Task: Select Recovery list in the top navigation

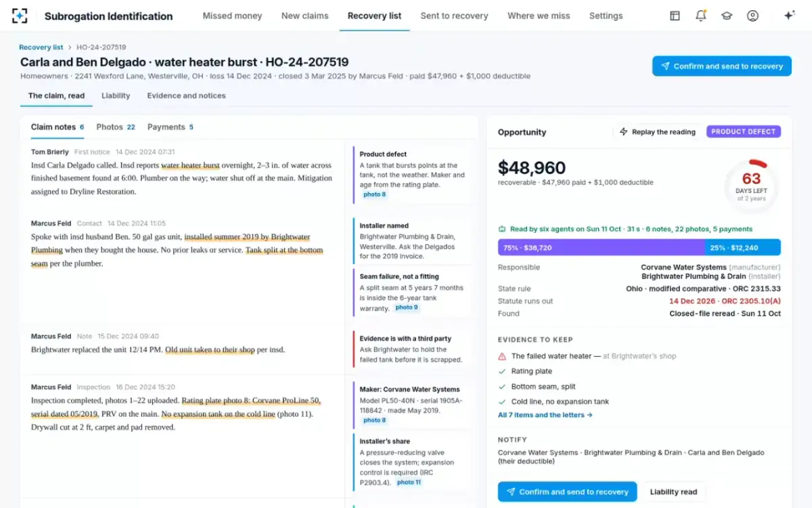Action: (x=374, y=16)
